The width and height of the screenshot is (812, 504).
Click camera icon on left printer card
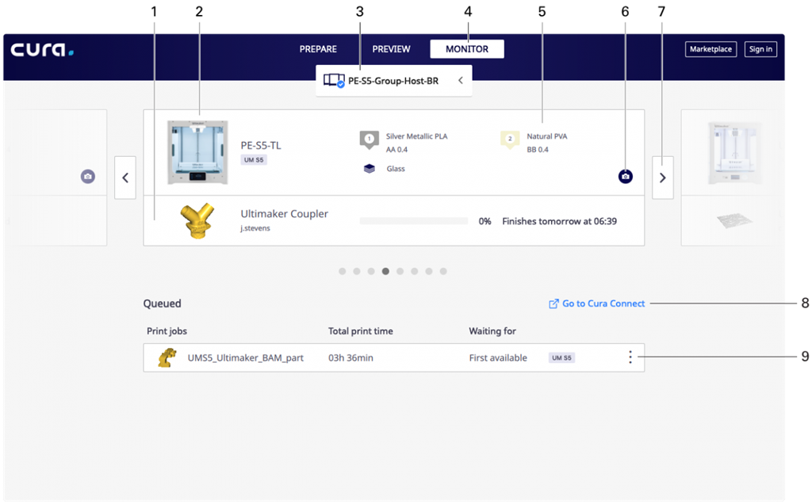click(88, 176)
